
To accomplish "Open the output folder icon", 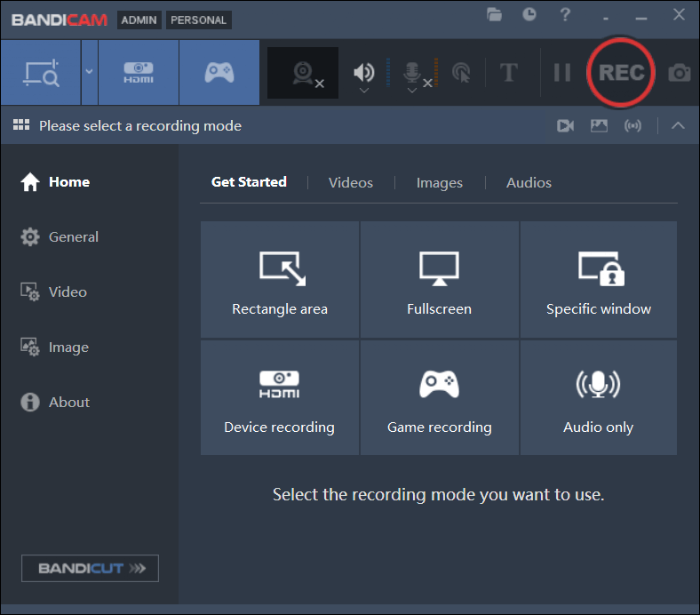I will coord(494,15).
